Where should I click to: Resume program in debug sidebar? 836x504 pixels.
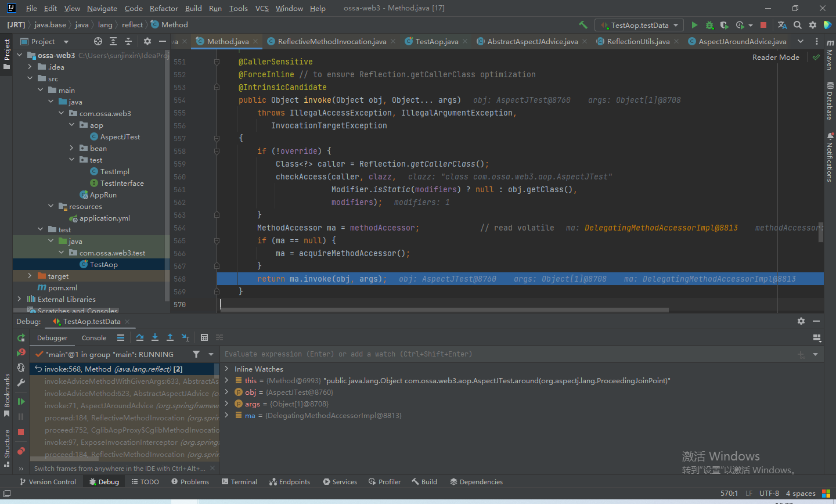tap(21, 401)
